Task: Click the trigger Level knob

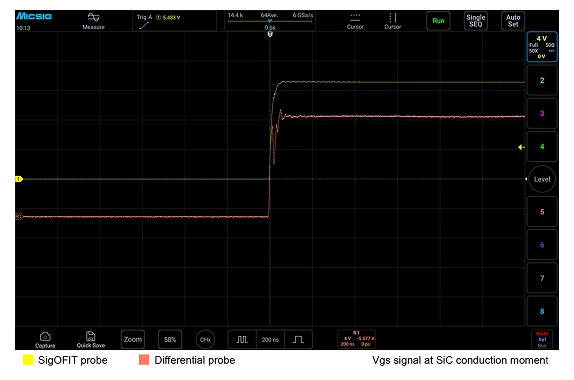Action: tap(542, 179)
